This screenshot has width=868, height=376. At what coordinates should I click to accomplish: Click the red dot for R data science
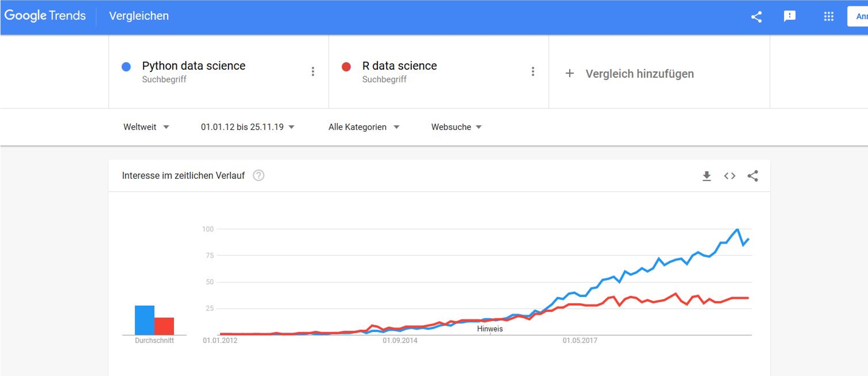[346, 67]
